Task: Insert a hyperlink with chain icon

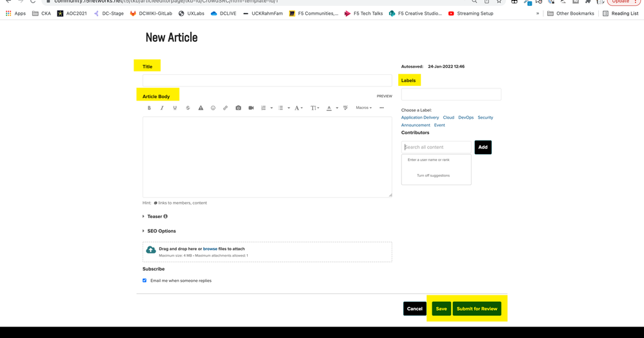Action: pyautogui.click(x=225, y=108)
